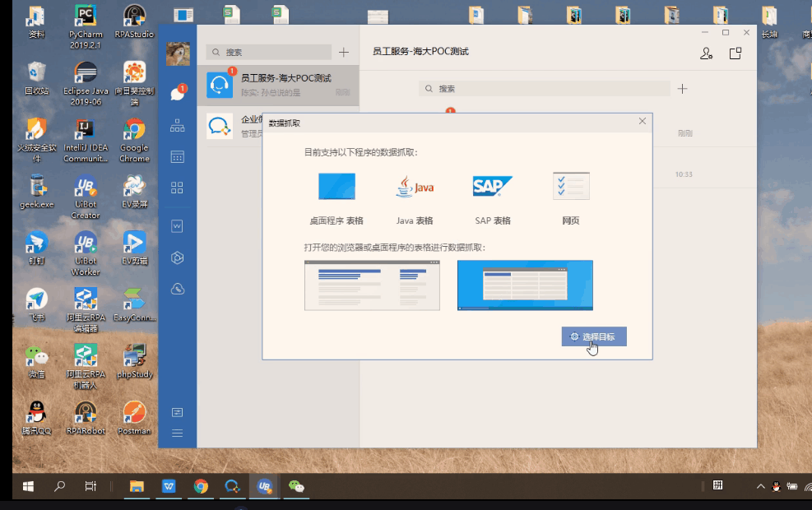Click the plus icon beside left search
Screen dimensions: 812x510
344,53
